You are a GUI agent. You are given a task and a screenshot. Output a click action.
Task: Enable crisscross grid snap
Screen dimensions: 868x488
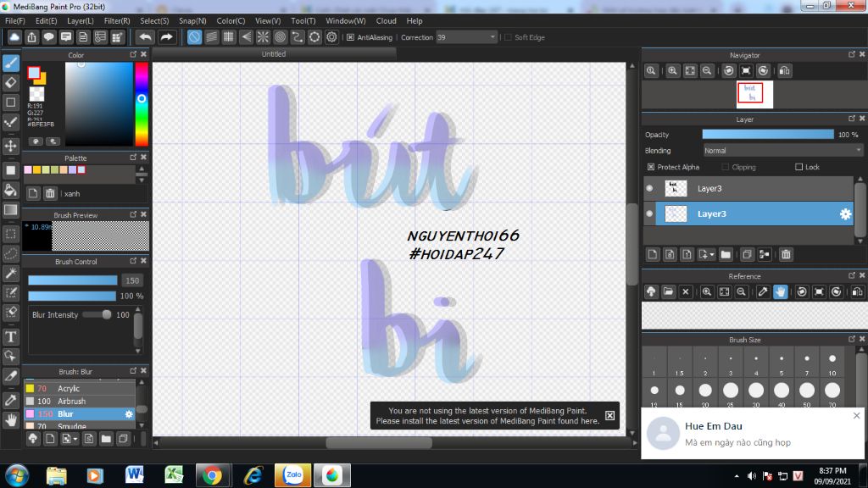click(x=229, y=37)
